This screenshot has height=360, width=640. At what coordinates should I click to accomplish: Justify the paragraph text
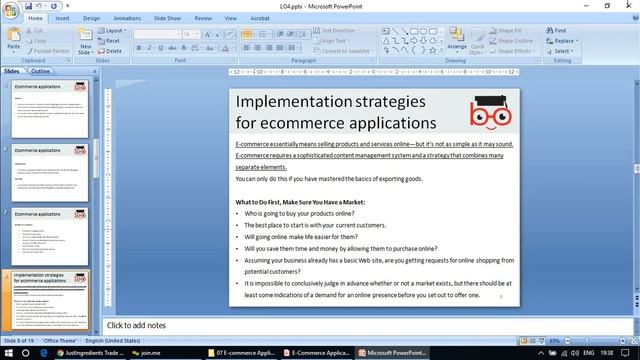(280, 48)
